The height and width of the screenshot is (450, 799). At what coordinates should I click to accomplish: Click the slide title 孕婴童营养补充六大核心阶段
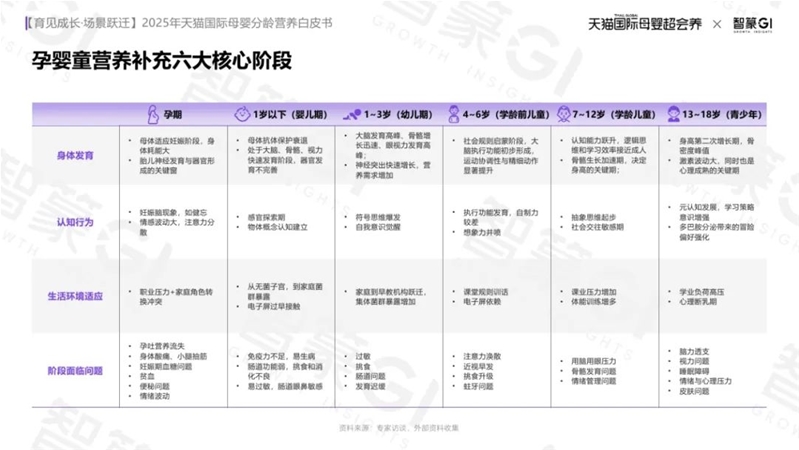click(x=162, y=61)
